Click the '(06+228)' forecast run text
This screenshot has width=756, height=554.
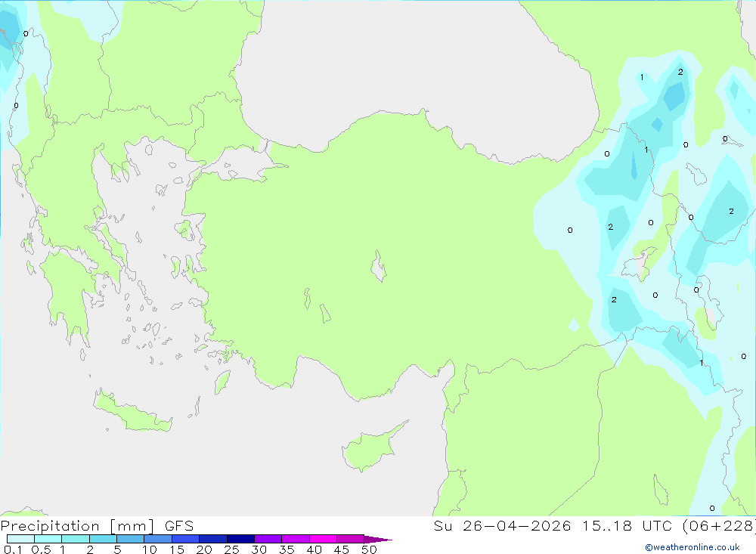tap(719, 526)
